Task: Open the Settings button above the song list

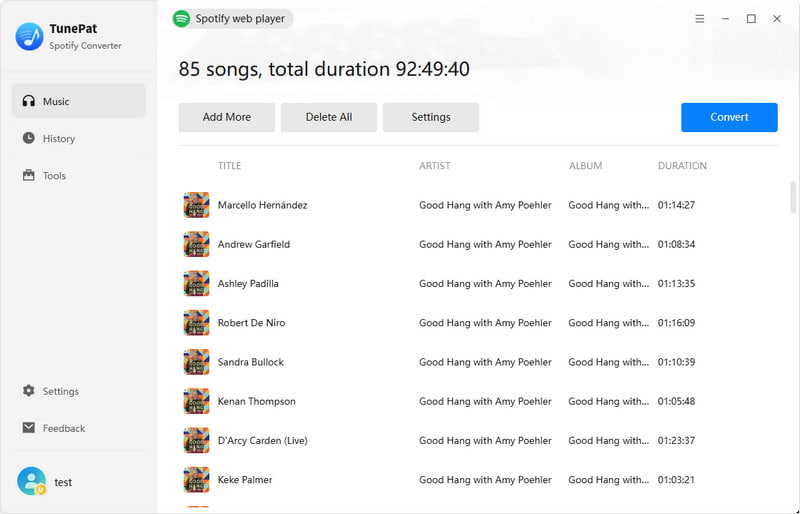Action: point(431,117)
